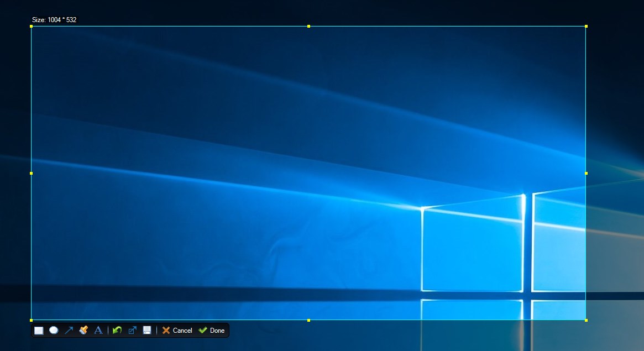Select the arrow drawing tool
Image resolution: width=644 pixels, height=351 pixels.
point(69,330)
